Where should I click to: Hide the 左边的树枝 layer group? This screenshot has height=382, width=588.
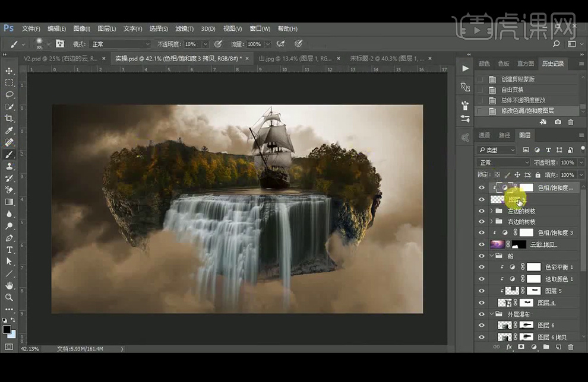[482, 211]
